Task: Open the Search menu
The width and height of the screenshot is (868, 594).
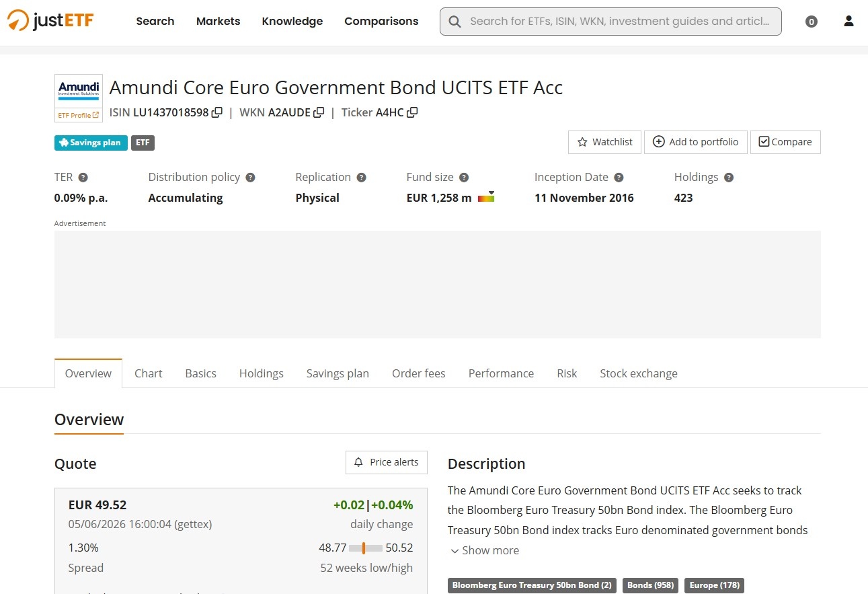Action: tap(155, 22)
